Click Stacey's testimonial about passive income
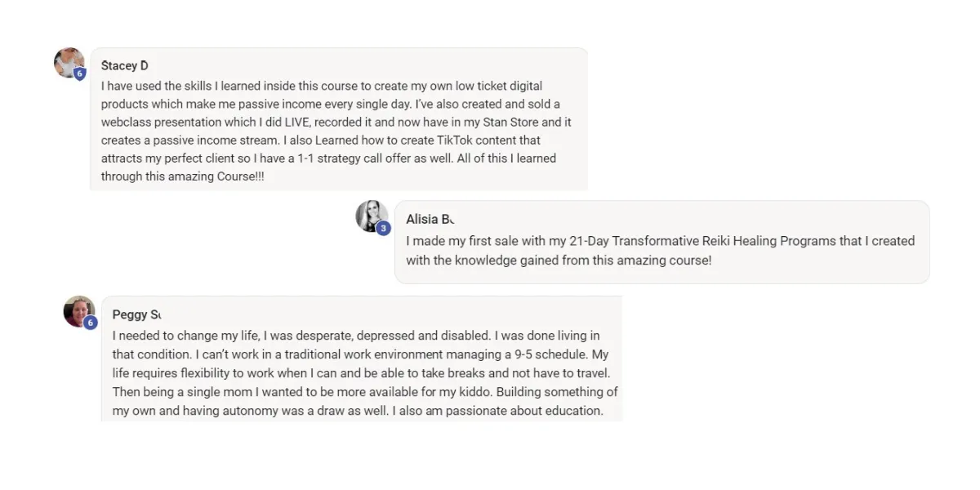980x490 pixels. pos(336,131)
